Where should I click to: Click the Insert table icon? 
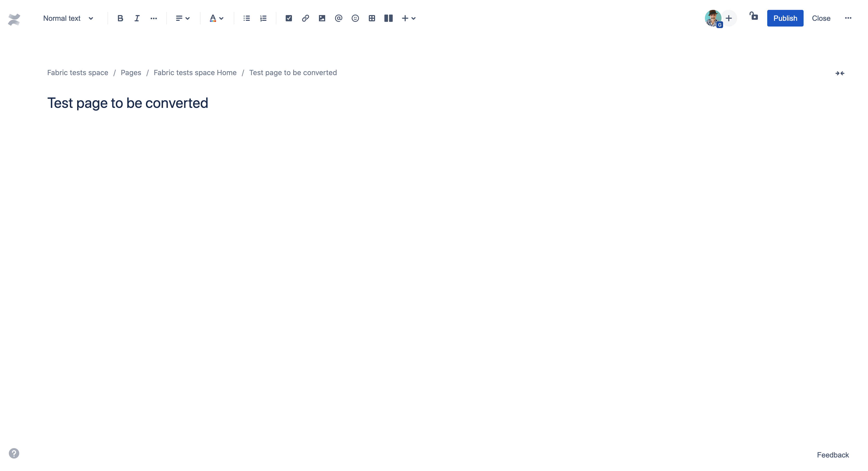point(371,18)
